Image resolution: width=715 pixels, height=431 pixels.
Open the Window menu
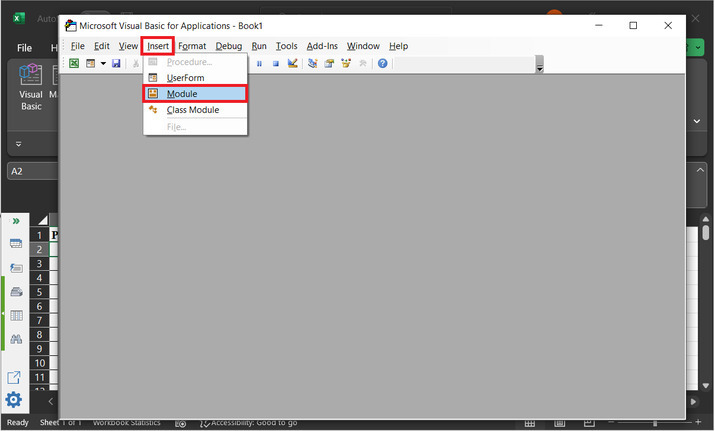pos(363,46)
